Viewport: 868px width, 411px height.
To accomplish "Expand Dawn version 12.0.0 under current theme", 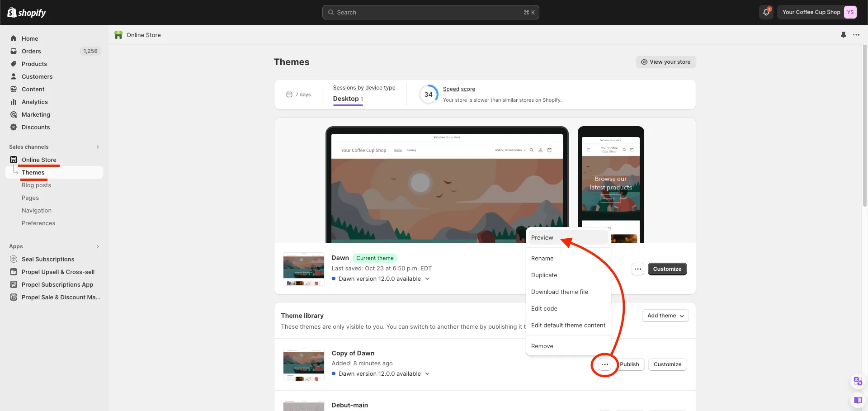I will [427, 279].
